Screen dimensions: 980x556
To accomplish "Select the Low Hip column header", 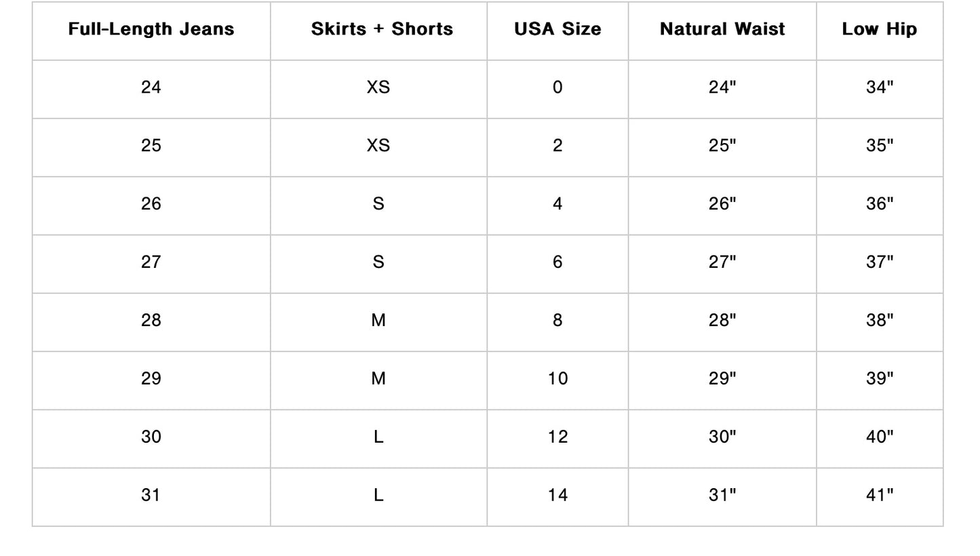I will (x=880, y=29).
